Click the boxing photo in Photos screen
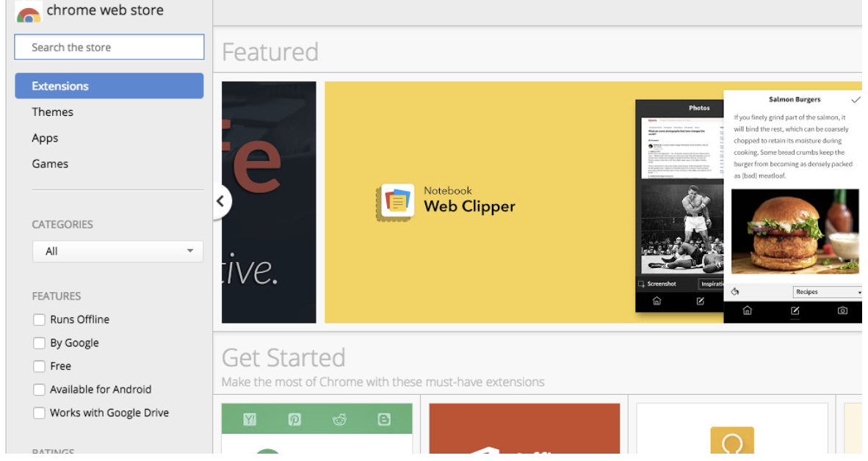Screen dimensions: 868x461 682,228
